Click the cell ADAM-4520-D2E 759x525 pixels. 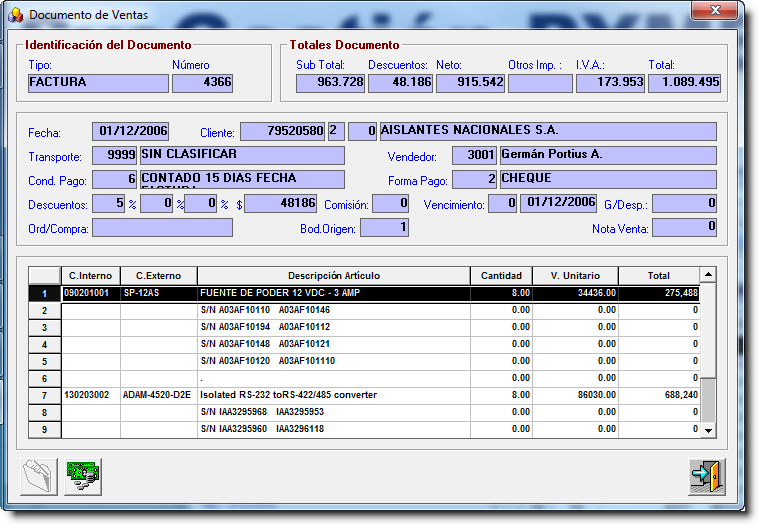[159, 395]
